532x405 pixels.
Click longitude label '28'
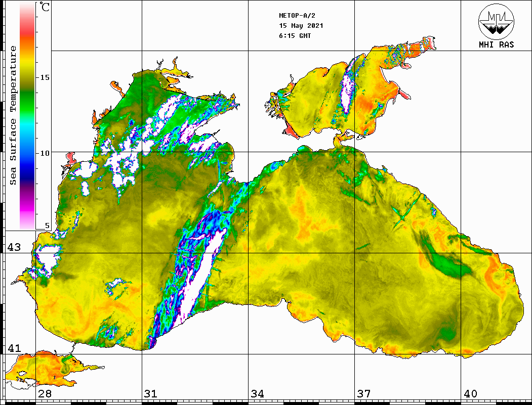45,393
